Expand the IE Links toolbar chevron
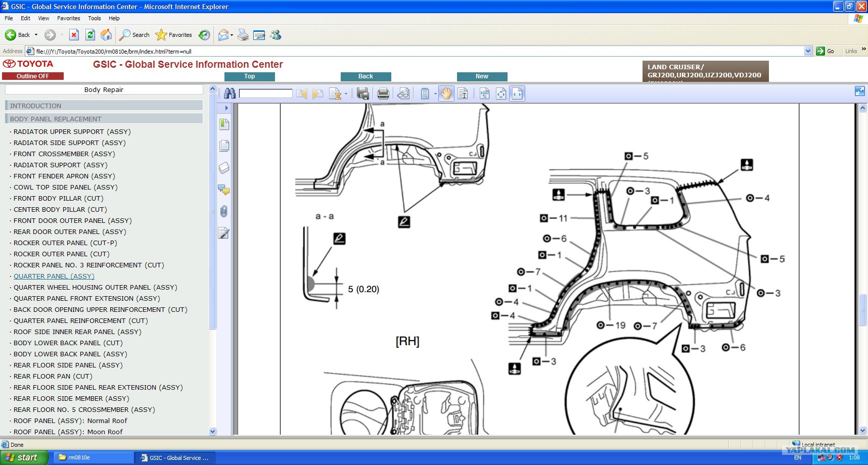Image resolution: width=868 pixels, height=465 pixels. click(863, 49)
